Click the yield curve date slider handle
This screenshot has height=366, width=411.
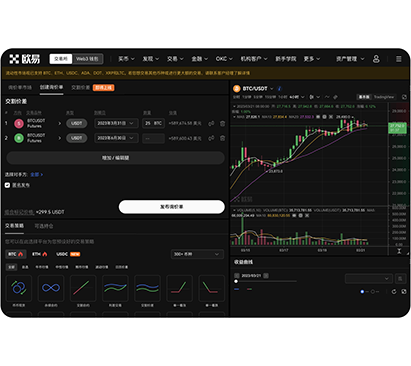click(236, 281)
